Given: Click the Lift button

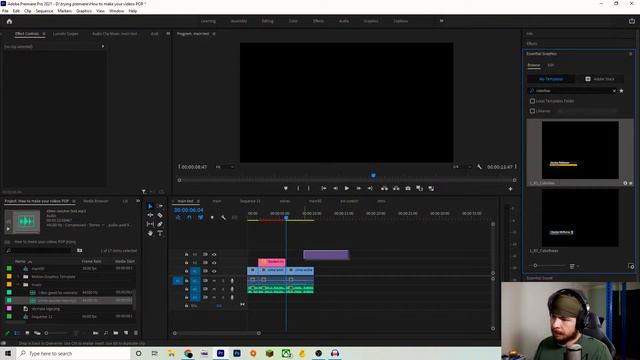Looking at the screenshot, I should pyautogui.click(x=384, y=188).
